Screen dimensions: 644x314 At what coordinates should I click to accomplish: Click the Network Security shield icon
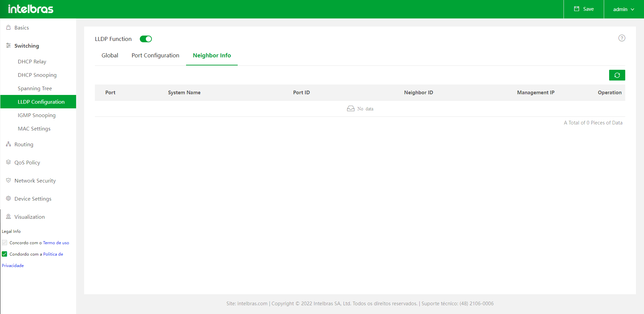pos(8,180)
